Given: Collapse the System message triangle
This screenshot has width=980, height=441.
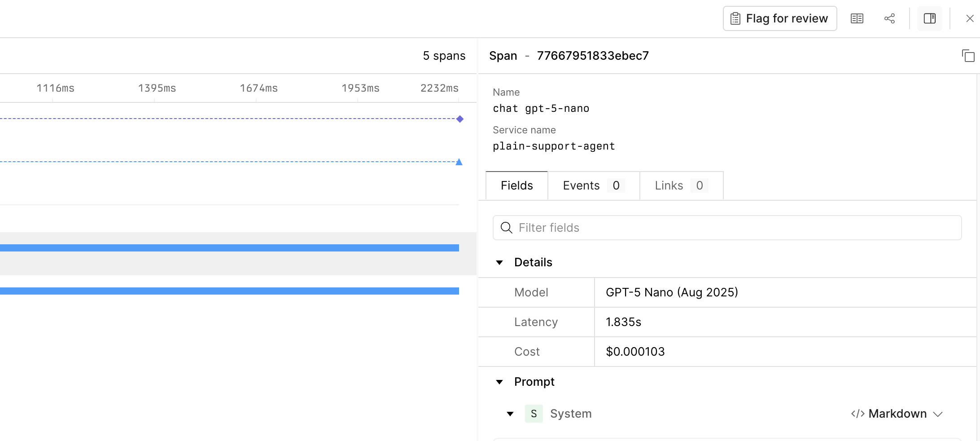Looking at the screenshot, I should pos(510,414).
